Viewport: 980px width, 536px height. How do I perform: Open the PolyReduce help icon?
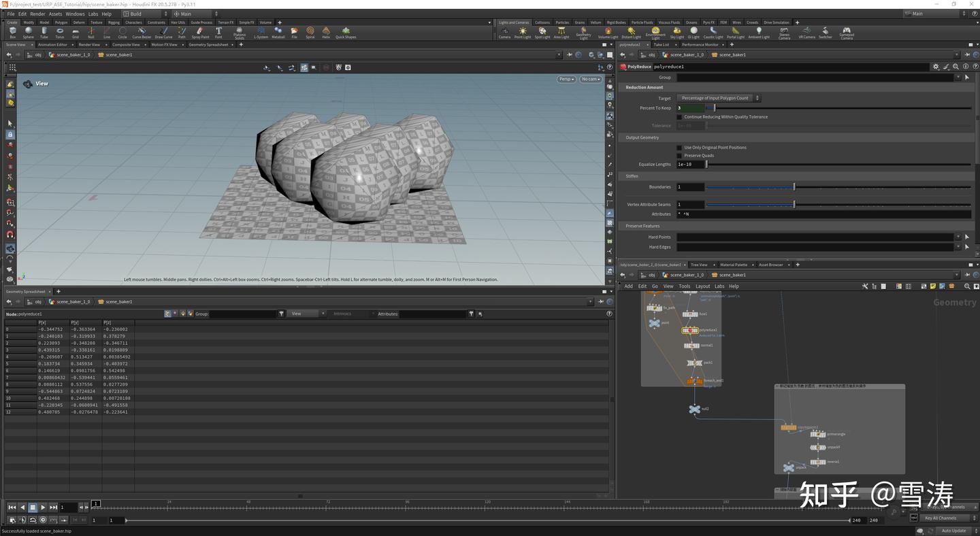(x=975, y=66)
